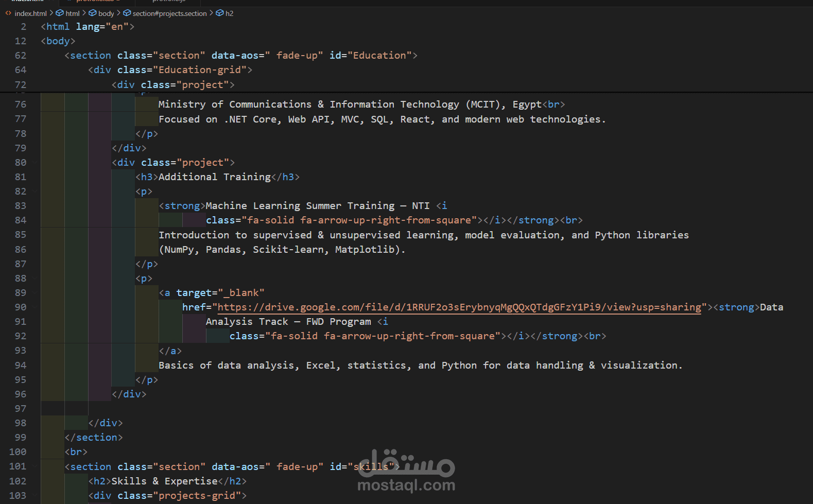Viewport: 813px width, 504px height.
Task: Click the Google Drive URL in the href
Action: 459,307
